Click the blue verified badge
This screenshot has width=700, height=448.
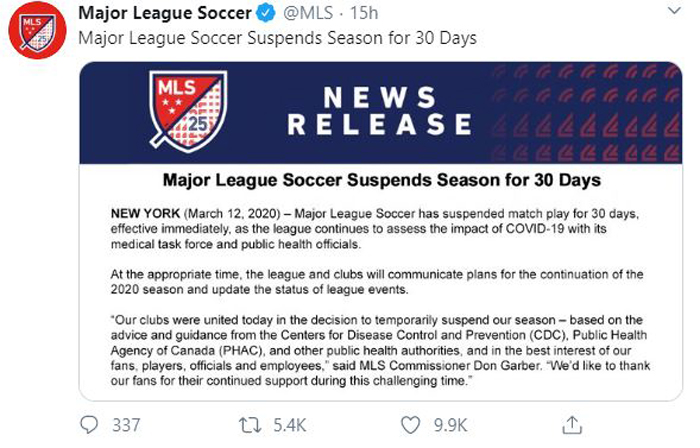point(266,13)
